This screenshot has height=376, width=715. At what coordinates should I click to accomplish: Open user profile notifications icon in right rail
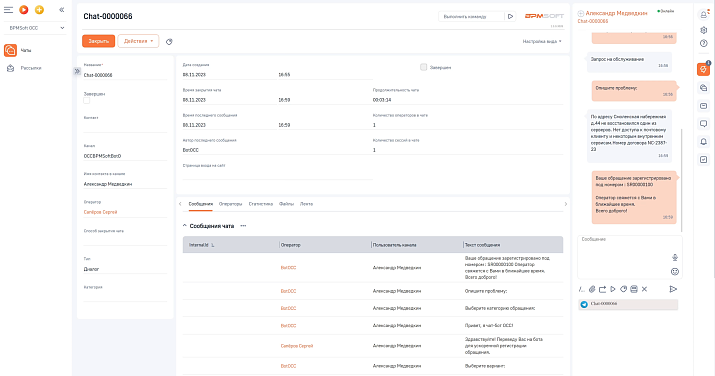704,14
